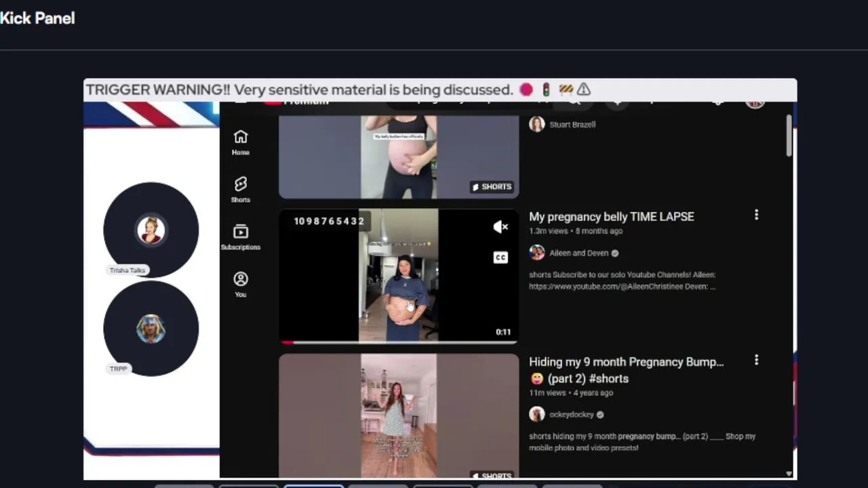Open options menu for Hiding my 9 month Pregnancy Bump
The height and width of the screenshot is (488, 868).
[x=756, y=360]
